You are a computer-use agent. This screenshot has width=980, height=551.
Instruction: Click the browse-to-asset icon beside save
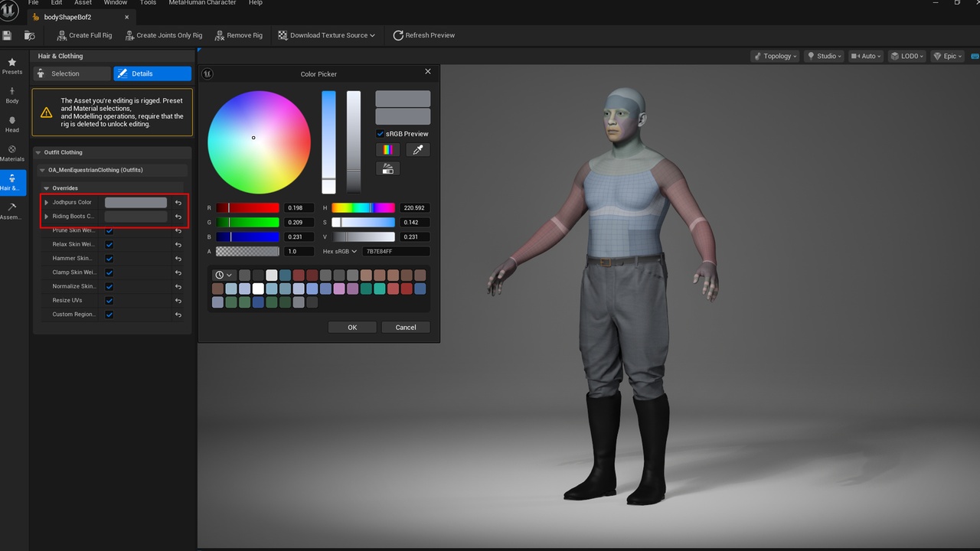29,35
